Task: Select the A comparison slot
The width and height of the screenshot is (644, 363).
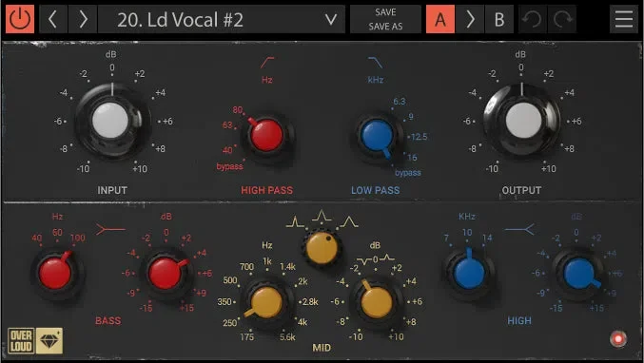Action: coord(440,19)
